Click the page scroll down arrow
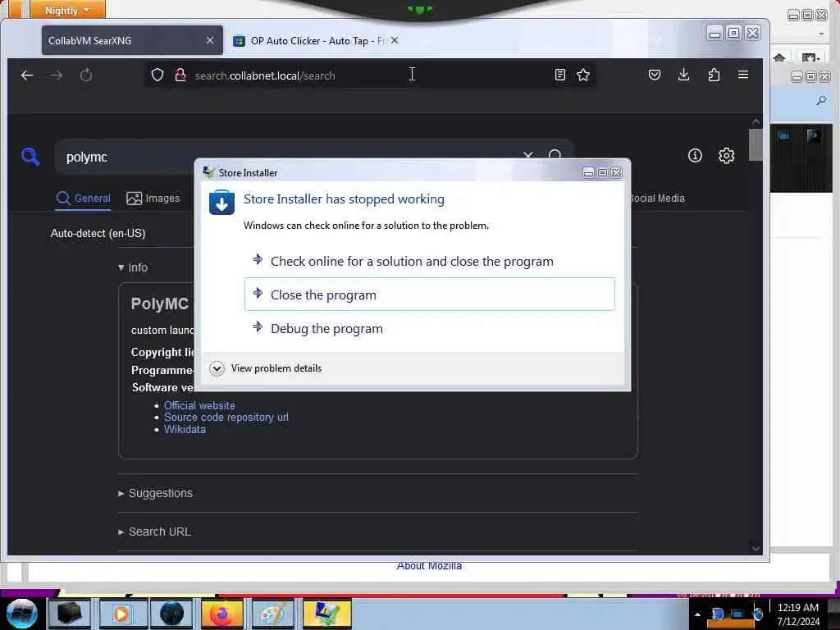 pyautogui.click(x=756, y=548)
